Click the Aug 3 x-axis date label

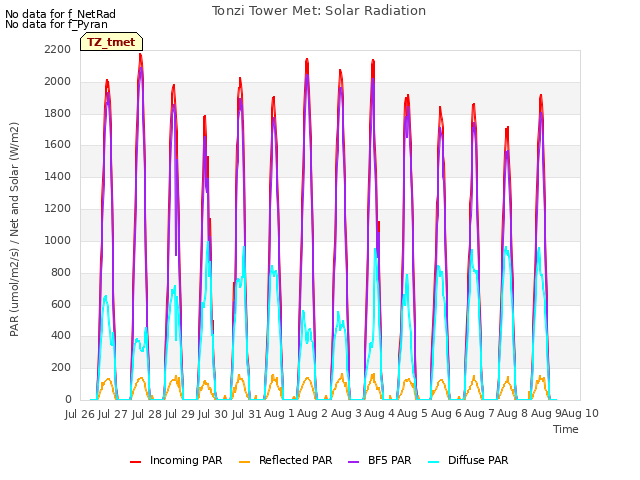pos(346,413)
